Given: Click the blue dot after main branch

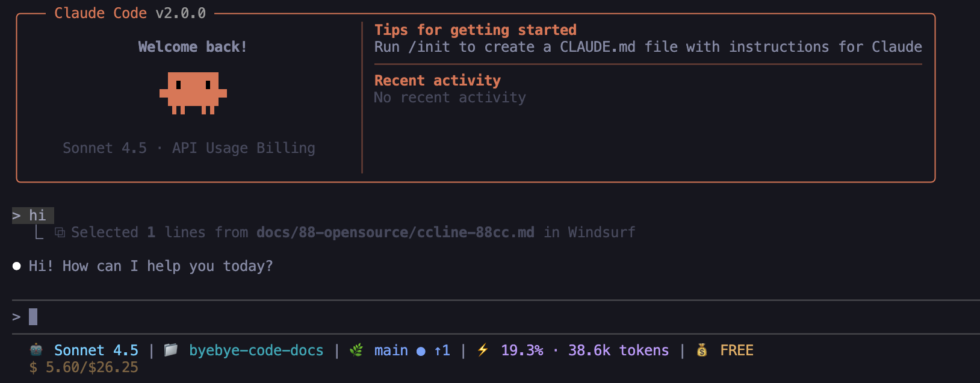Looking at the screenshot, I should click(x=421, y=350).
